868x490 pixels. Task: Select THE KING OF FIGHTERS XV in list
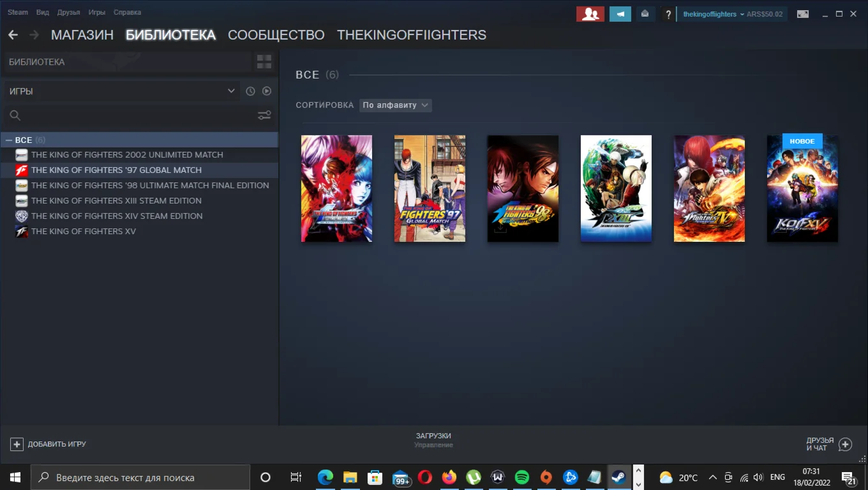[x=139, y=231]
